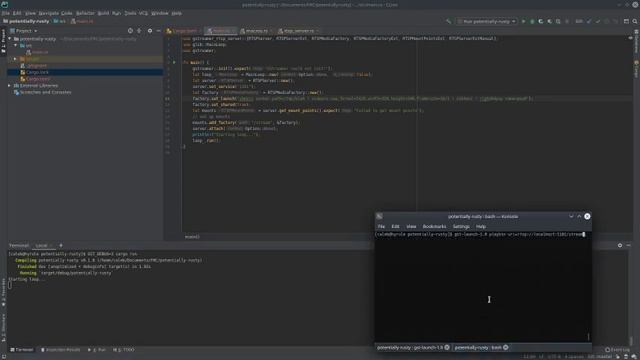Hide the Project panel with minus icon

[158, 31]
